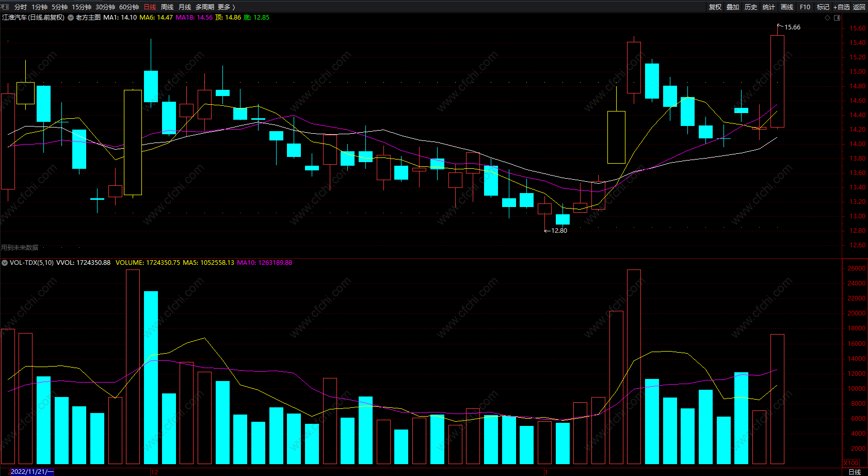Viewport: 868px width, 476px height.
Task: Click the VOLUME: 1724350.75 label
Action: [x=148, y=263]
